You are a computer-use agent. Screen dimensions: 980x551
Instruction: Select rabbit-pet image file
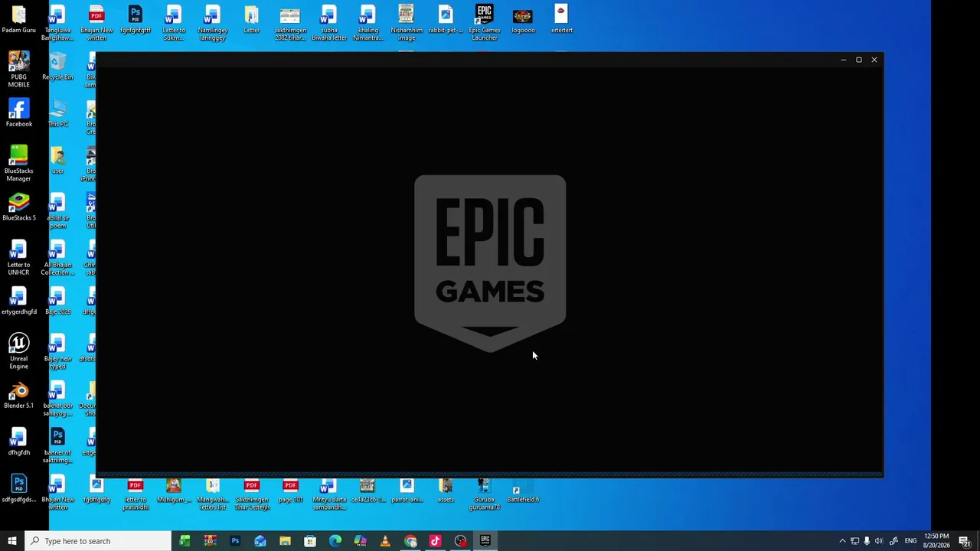[446, 20]
